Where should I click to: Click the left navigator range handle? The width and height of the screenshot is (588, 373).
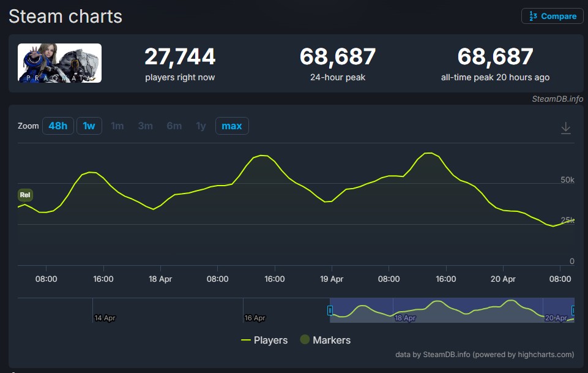[330, 311]
